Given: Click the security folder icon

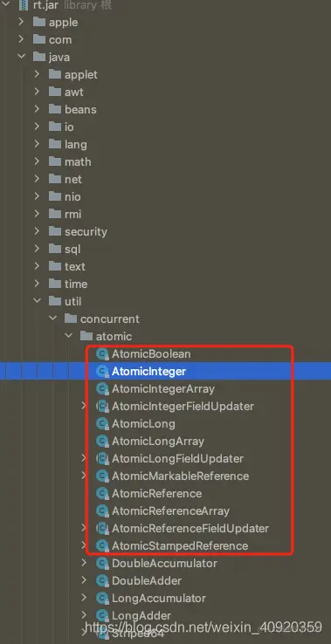Looking at the screenshot, I should 55,231.
